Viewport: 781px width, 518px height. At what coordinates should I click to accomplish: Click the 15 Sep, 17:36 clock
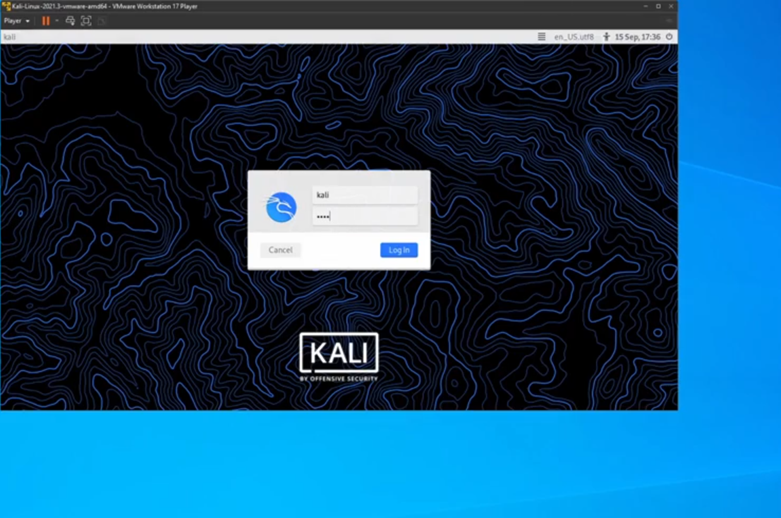click(638, 37)
